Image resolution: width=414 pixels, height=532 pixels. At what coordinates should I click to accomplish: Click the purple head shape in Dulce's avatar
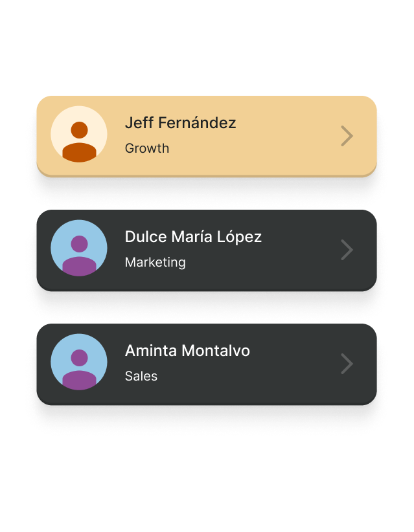79,243
